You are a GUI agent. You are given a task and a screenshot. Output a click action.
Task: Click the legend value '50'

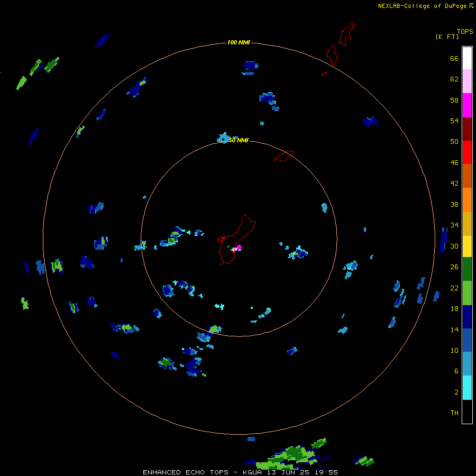click(x=454, y=141)
